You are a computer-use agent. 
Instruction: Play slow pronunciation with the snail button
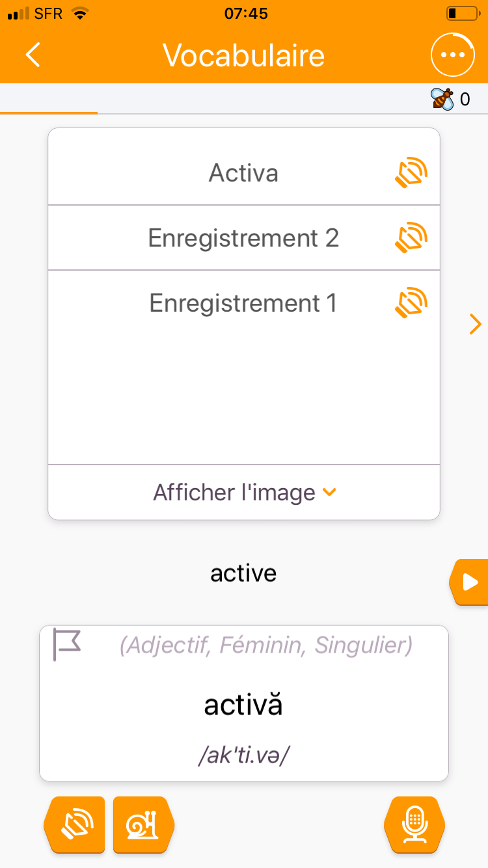(x=144, y=824)
